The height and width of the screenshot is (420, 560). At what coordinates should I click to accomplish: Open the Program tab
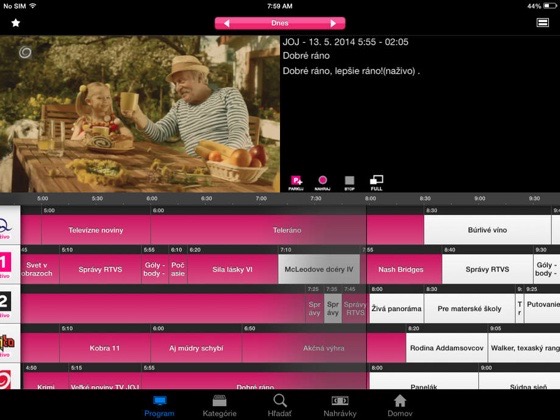(x=159, y=406)
